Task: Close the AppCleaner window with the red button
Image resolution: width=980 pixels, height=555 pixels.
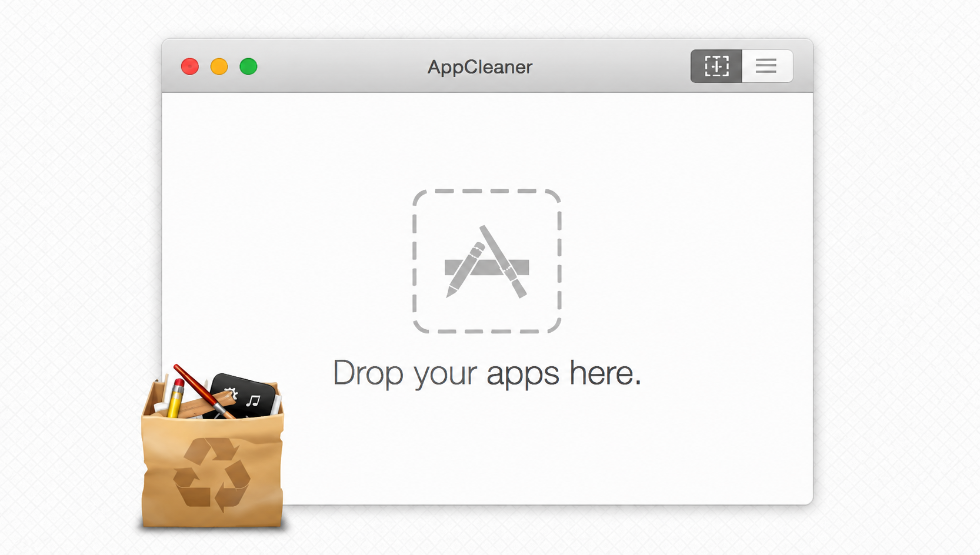Action: [189, 66]
